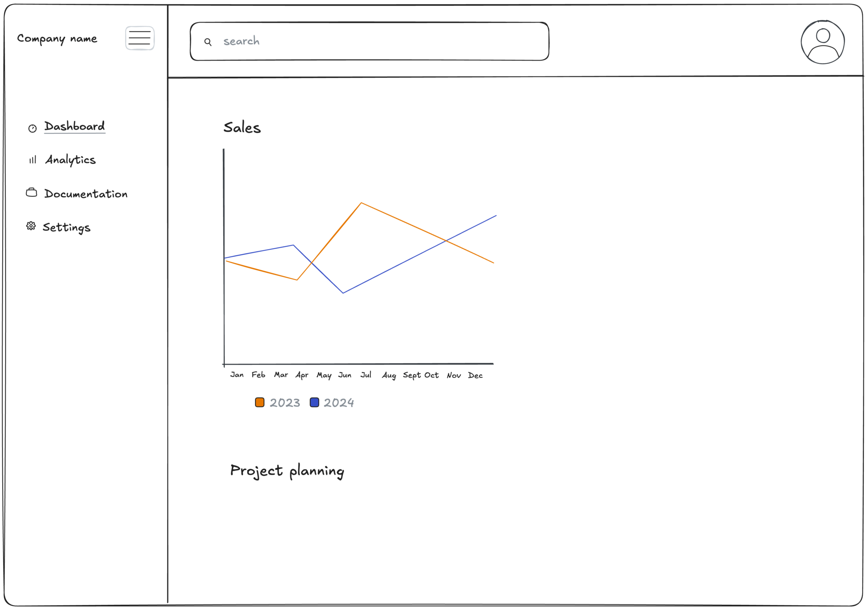This screenshot has height=610, width=868.
Task: Go to the Analytics page
Action: pyautogui.click(x=71, y=160)
